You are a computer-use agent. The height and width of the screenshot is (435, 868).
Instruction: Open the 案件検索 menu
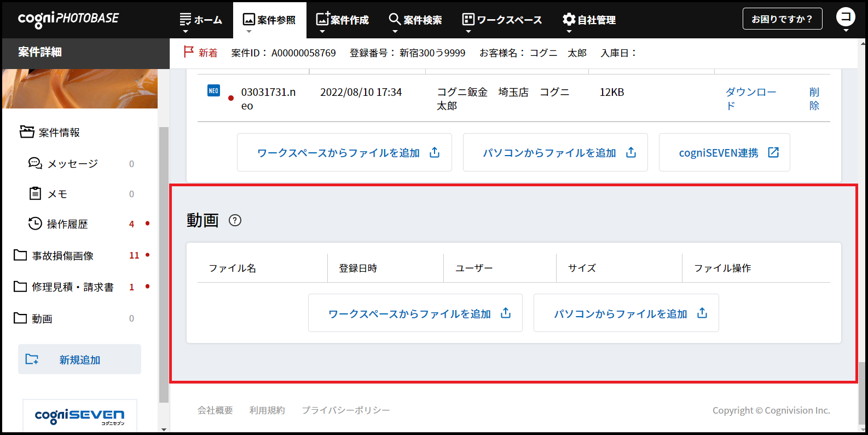click(415, 20)
